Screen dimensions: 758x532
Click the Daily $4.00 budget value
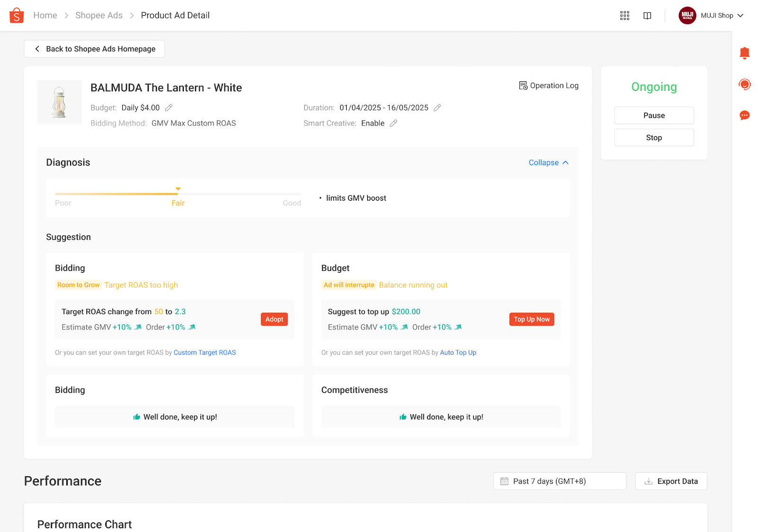141,108
